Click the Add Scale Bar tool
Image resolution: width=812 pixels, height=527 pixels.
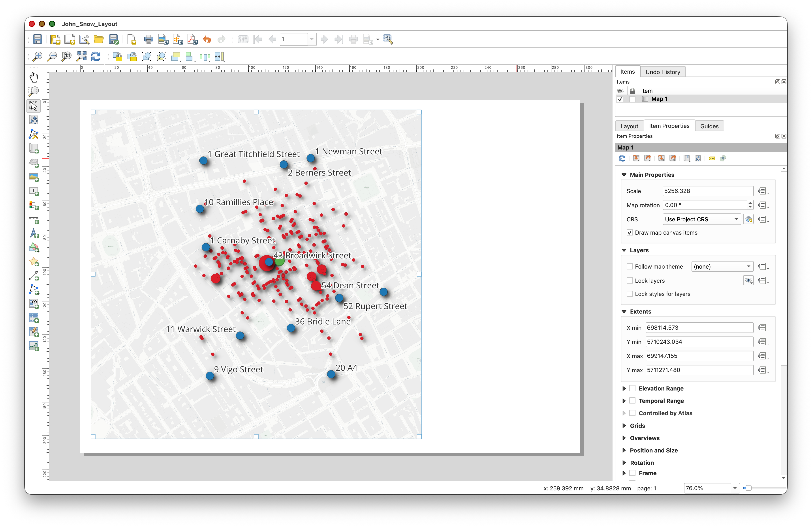point(34,220)
